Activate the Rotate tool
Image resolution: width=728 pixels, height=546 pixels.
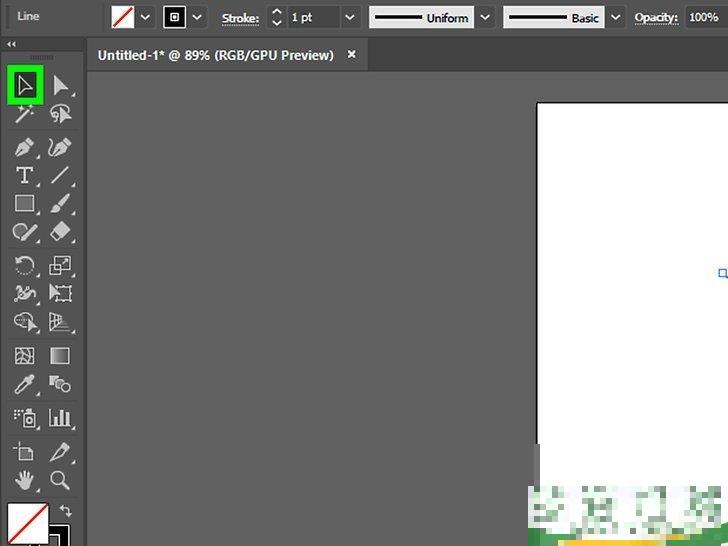(x=24, y=266)
